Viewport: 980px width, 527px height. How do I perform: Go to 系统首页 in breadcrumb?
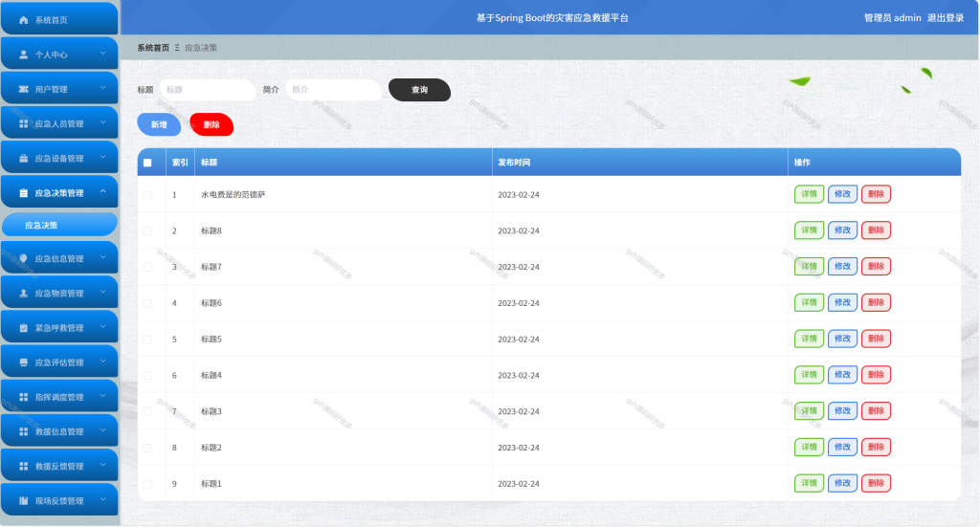(x=153, y=48)
